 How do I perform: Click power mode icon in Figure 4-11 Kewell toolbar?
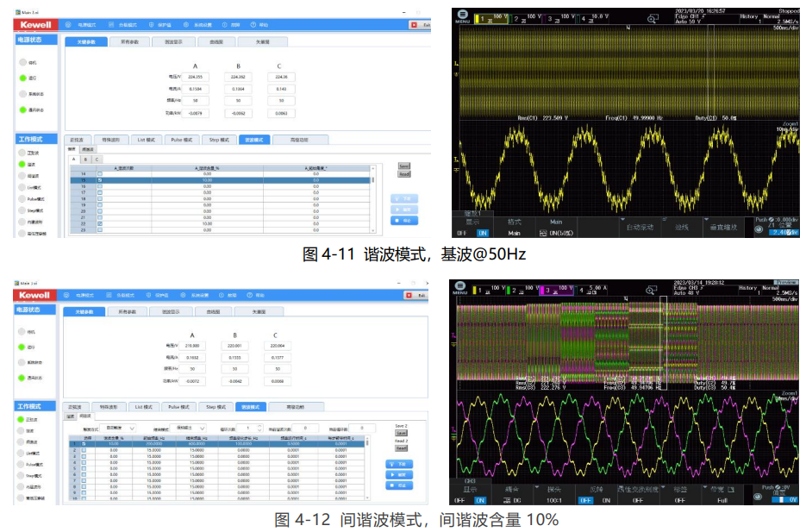pyautogui.click(x=68, y=25)
